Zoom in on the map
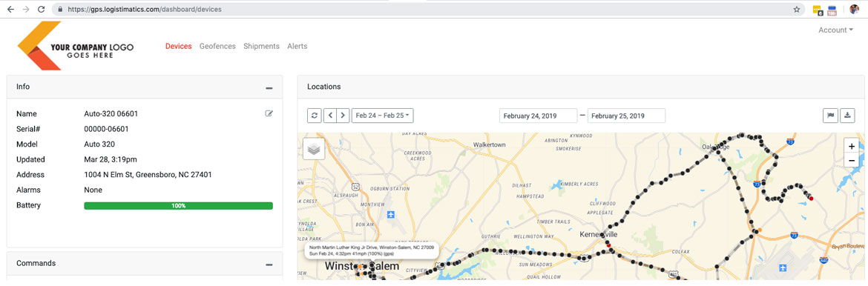Screen dimensions: 868x286 click(851, 146)
